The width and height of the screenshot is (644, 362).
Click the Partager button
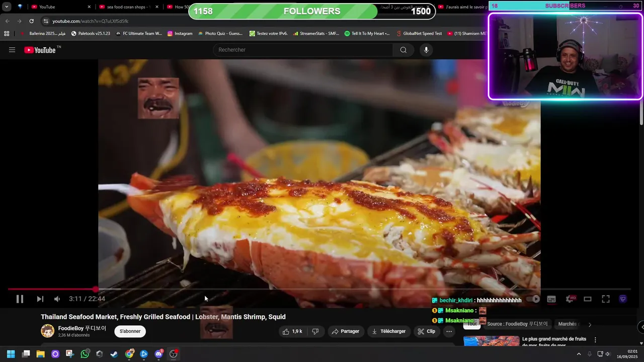[345, 331]
